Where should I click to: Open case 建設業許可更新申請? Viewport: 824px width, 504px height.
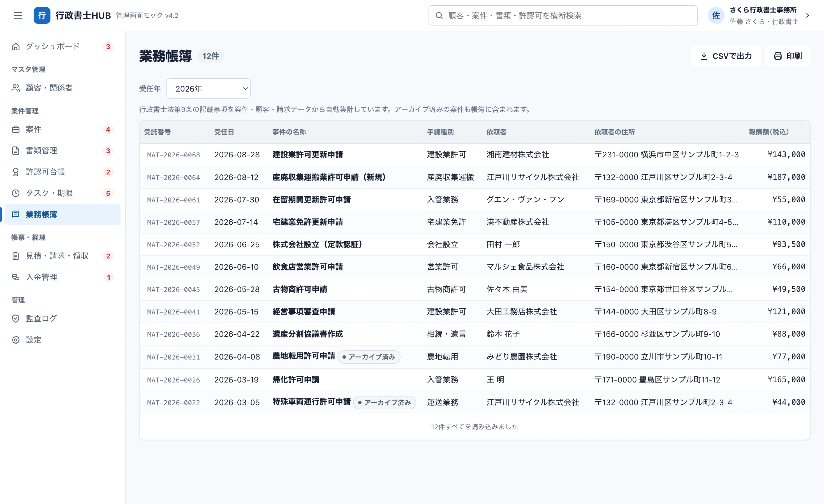[x=307, y=155]
